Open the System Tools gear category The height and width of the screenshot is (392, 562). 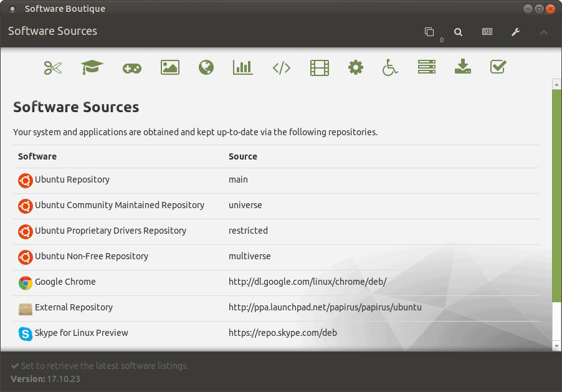pyautogui.click(x=356, y=67)
